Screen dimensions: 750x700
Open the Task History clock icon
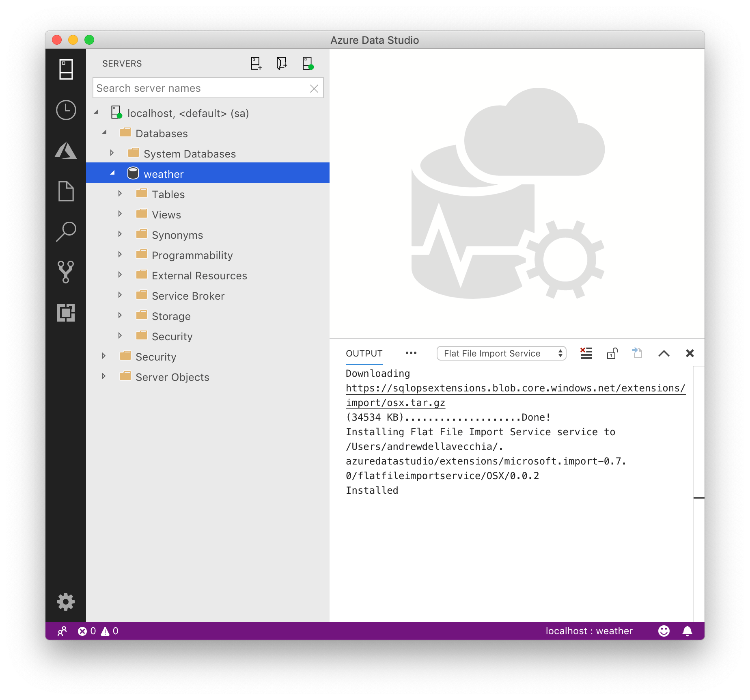click(66, 110)
